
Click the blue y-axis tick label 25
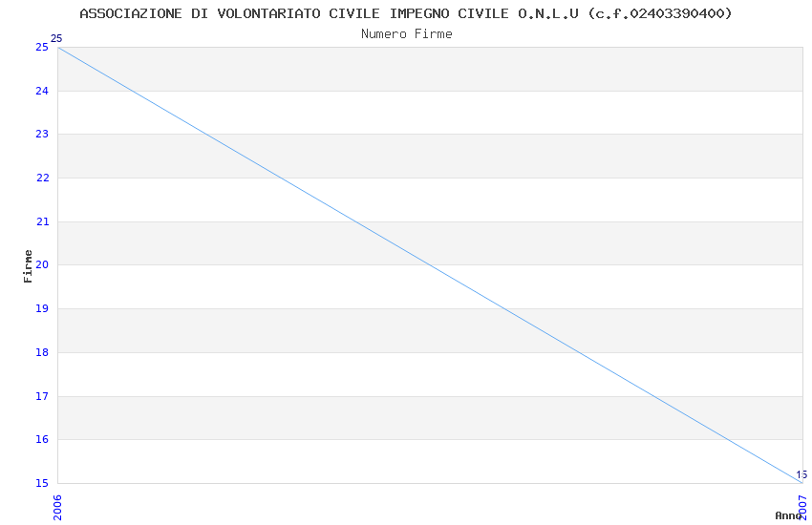pos(42,48)
